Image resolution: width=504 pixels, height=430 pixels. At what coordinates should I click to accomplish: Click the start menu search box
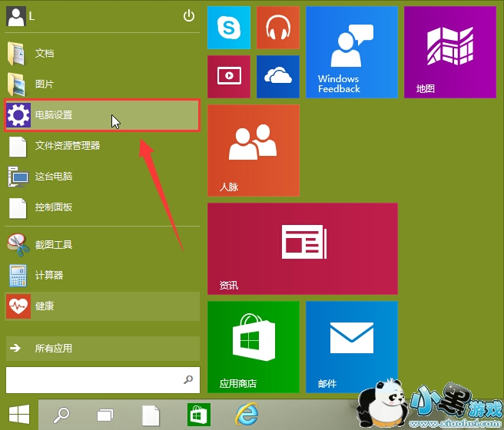pyautogui.click(x=103, y=380)
